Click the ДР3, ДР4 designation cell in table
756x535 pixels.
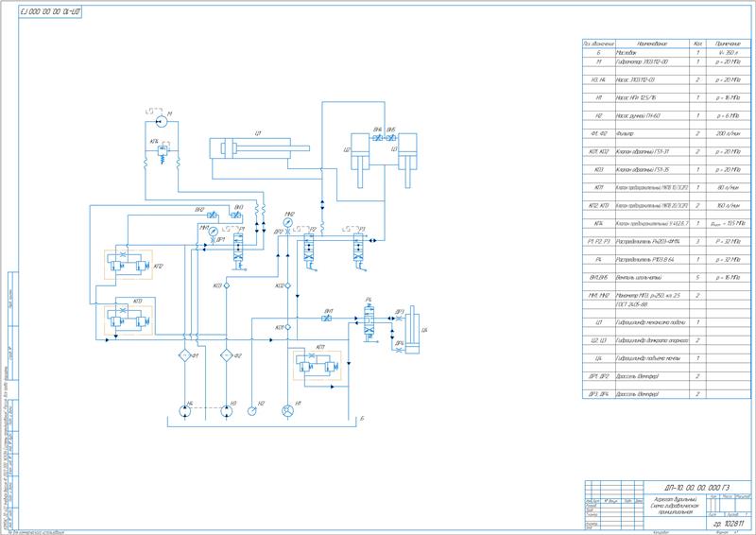point(599,394)
